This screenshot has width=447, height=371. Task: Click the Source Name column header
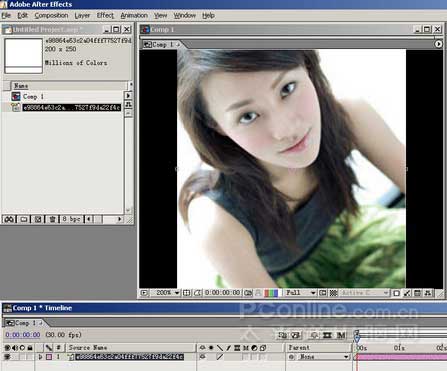[x=88, y=348]
